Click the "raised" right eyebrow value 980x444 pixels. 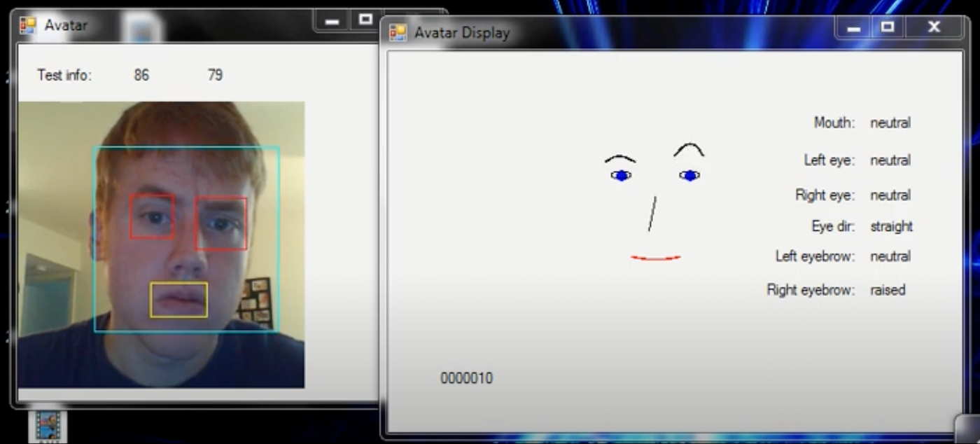click(x=888, y=290)
